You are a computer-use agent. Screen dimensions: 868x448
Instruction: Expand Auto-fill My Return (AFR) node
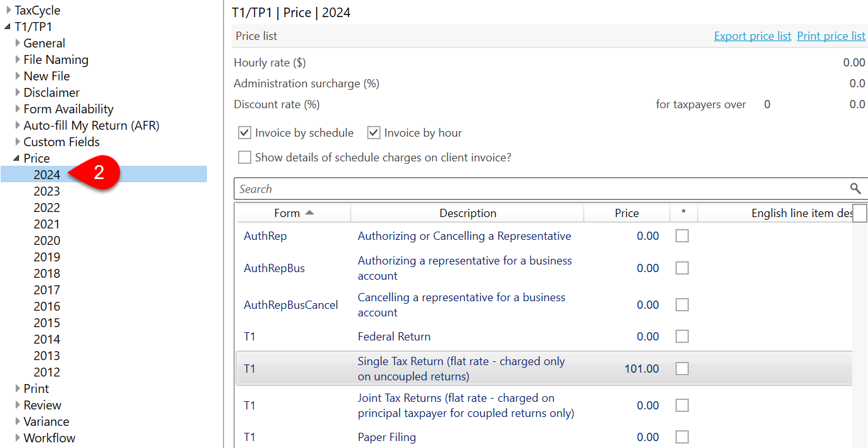coord(18,125)
